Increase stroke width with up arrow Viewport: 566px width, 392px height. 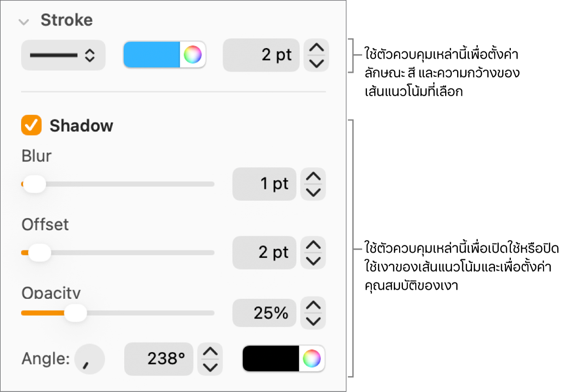pos(317,48)
